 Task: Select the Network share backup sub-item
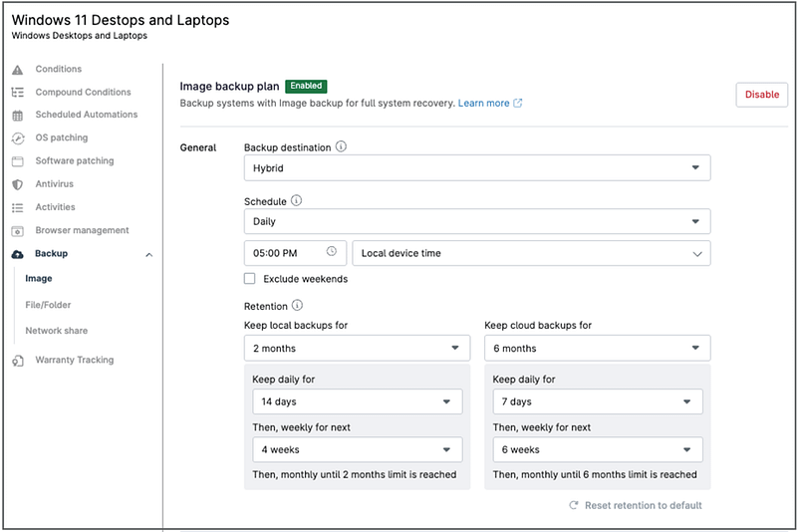coord(57,331)
